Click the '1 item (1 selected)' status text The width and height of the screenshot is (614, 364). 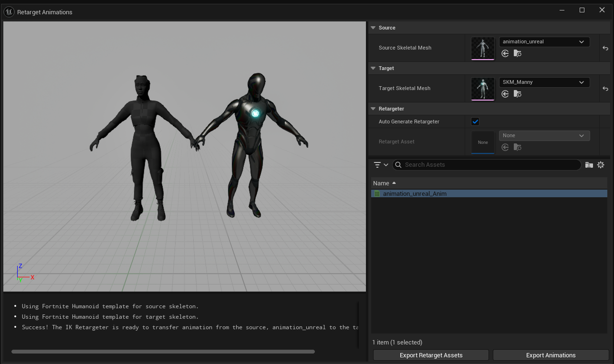[397, 342]
